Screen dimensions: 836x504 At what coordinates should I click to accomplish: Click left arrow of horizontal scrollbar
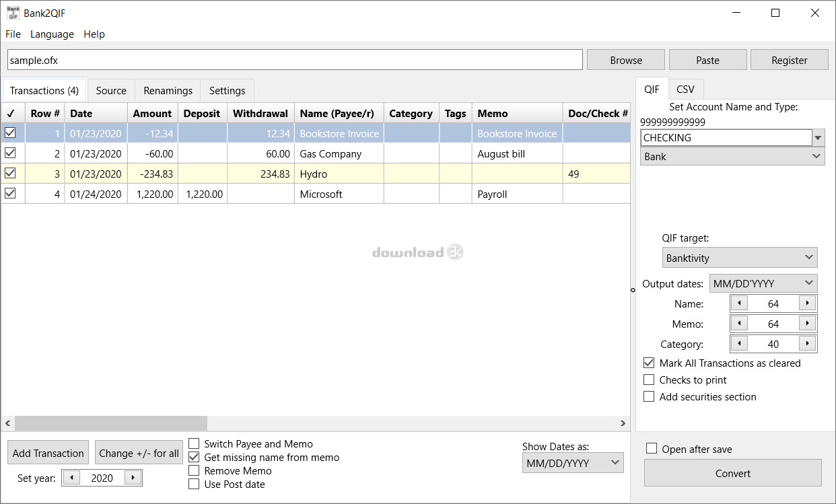point(8,423)
